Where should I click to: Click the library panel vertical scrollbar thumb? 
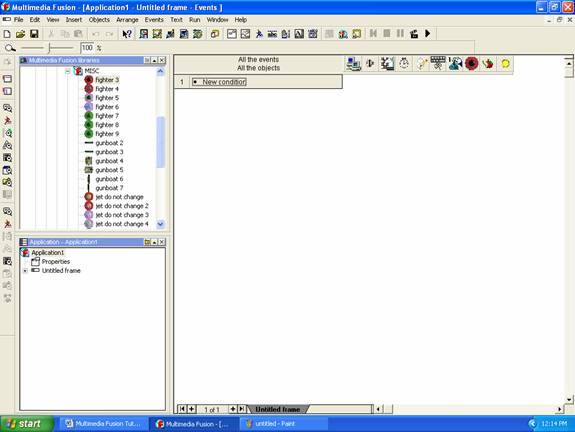click(x=160, y=142)
